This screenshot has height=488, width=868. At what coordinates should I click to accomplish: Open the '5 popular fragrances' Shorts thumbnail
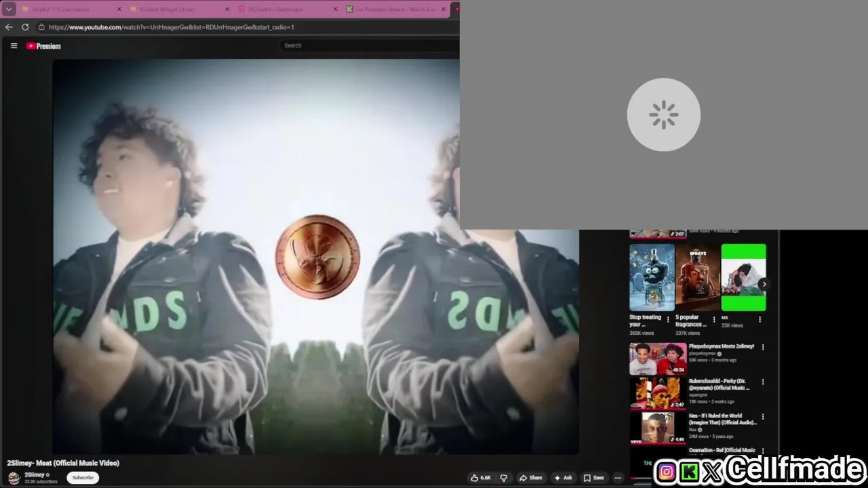pos(698,277)
